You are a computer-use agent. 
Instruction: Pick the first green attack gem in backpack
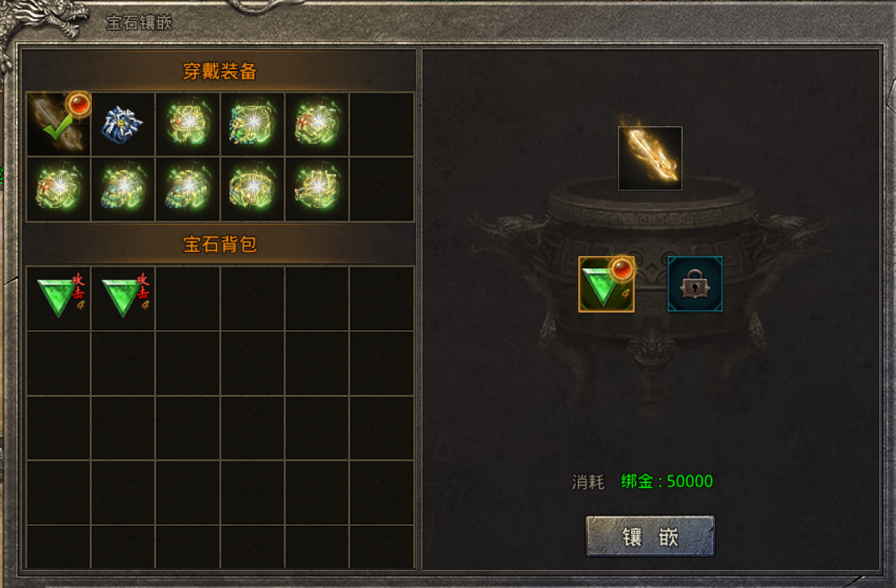(58, 298)
